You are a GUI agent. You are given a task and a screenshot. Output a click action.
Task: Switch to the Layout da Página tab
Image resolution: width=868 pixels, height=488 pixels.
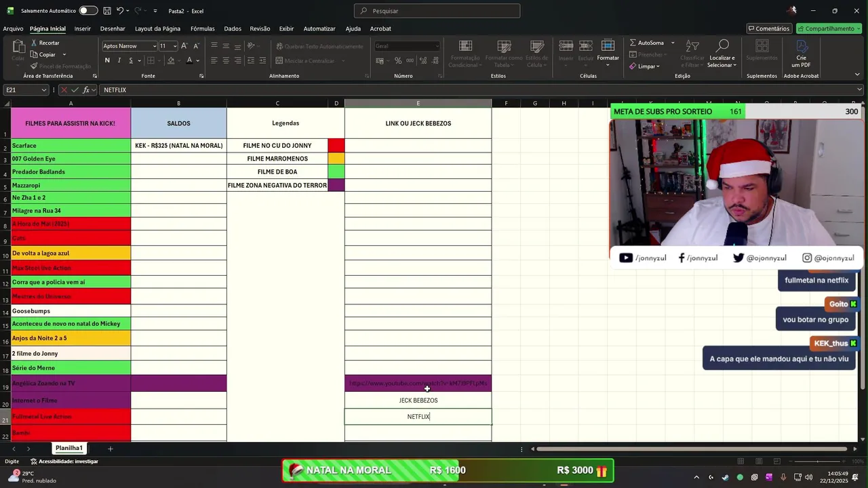click(x=157, y=28)
